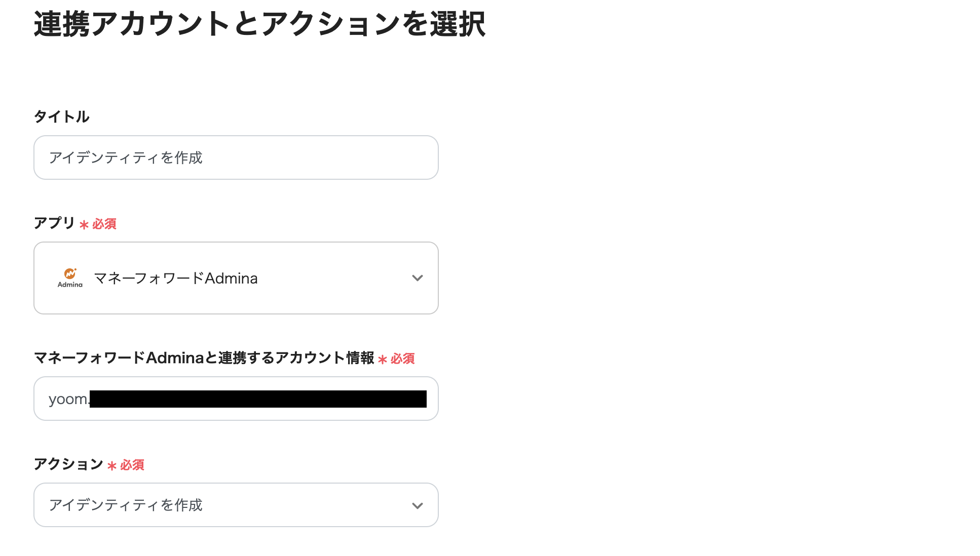The height and width of the screenshot is (556, 980).
Task: Click the 必須 badge next to アプリ
Action: (102, 223)
